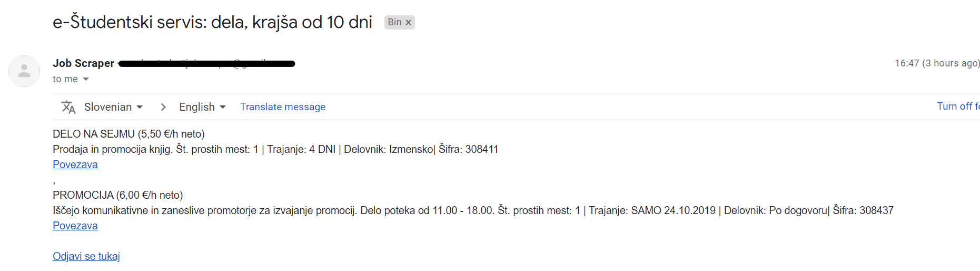Remove the Bin label with its x
The height and width of the screenshot is (271, 980).
coord(408,22)
